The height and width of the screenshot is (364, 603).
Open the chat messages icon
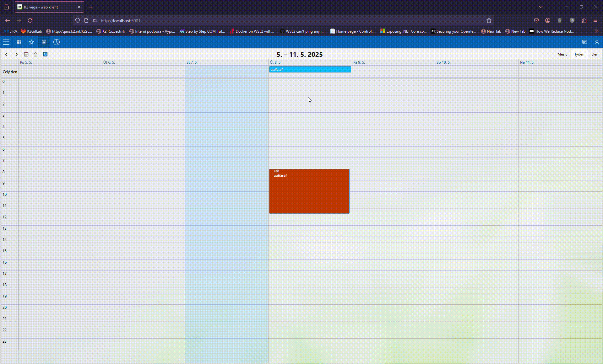[x=584, y=42]
